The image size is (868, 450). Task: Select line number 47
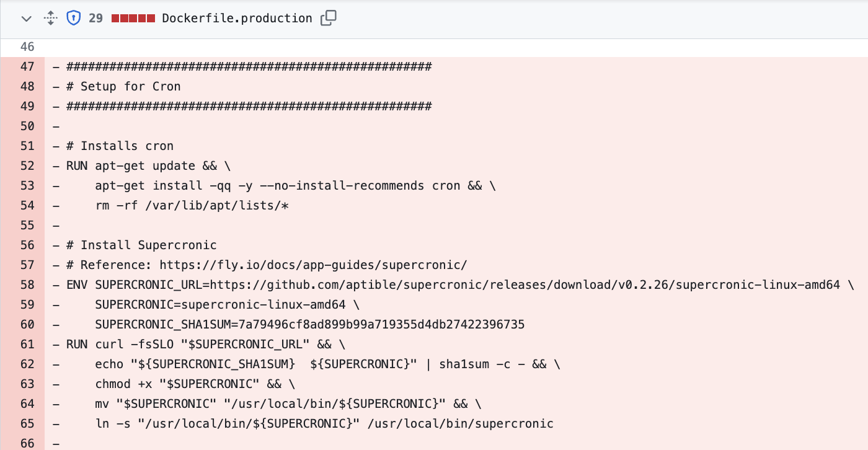(27, 67)
